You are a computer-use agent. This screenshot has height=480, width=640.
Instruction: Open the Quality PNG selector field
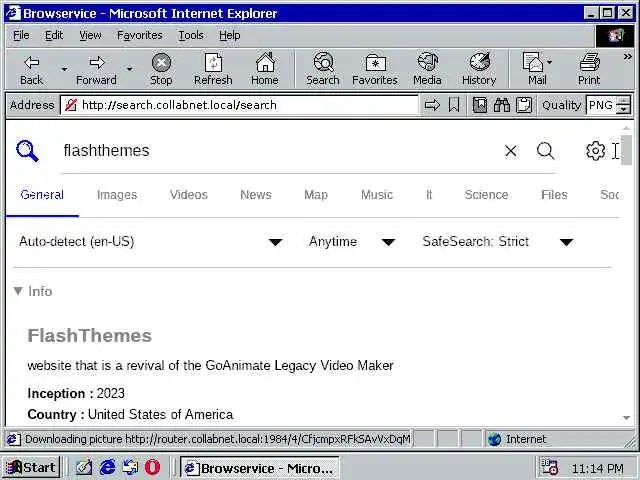(601, 105)
